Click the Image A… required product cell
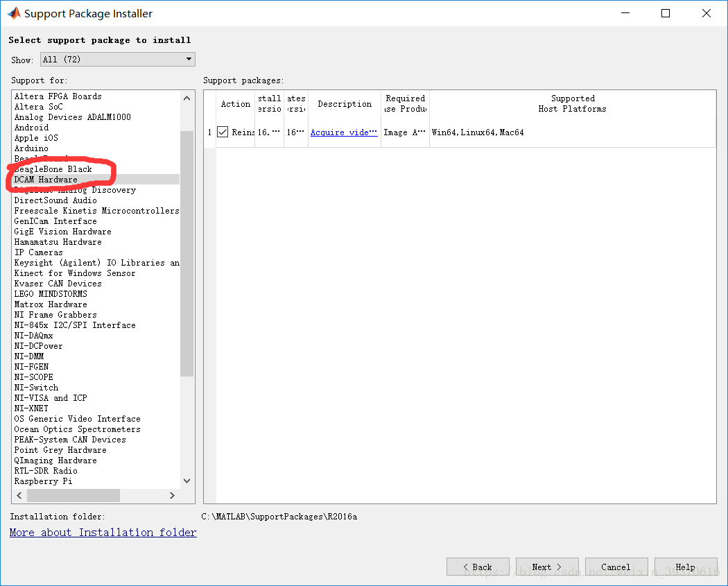The image size is (728, 586). click(x=405, y=132)
